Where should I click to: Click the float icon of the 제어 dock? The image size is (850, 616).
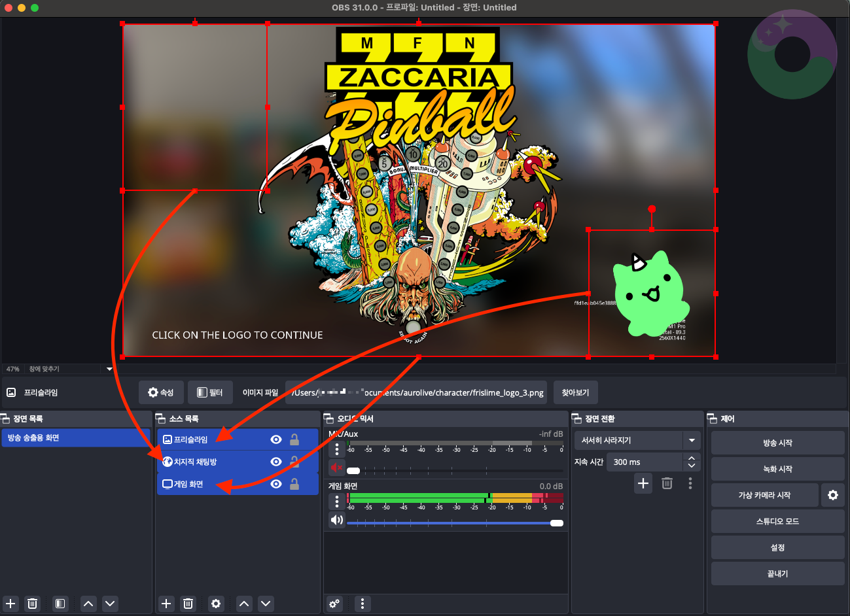coord(713,419)
